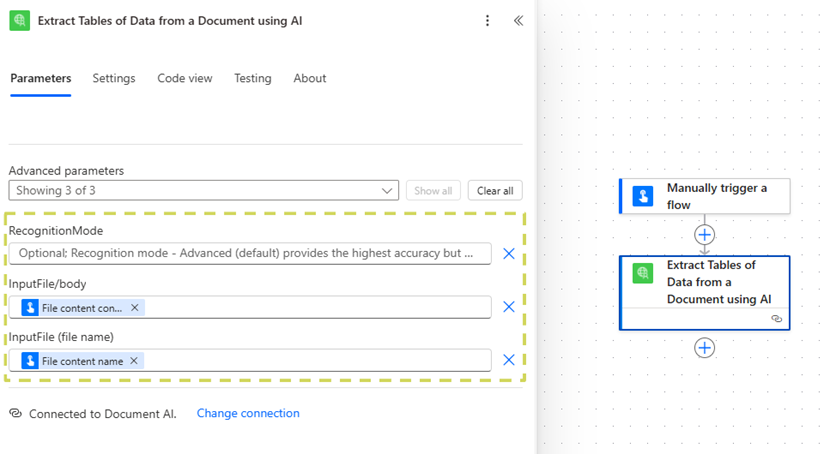836x454 pixels.
Task: Expand the 'Showing 3 of 3' dropdown
Action: click(x=387, y=190)
